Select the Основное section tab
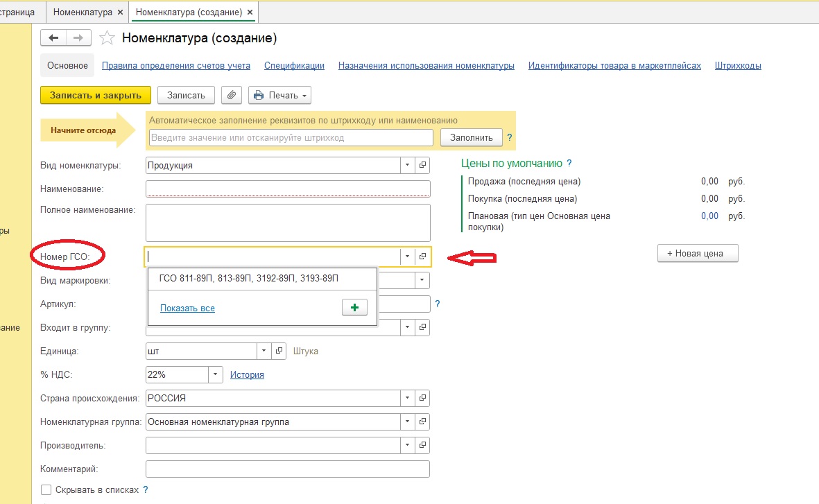 (67, 65)
